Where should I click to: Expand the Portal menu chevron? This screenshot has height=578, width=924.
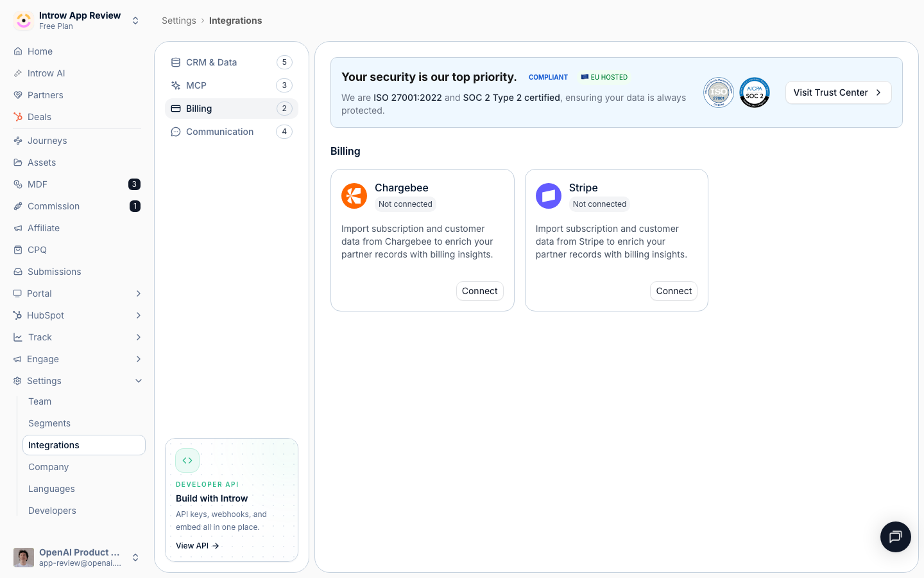click(x=139, y=293)
